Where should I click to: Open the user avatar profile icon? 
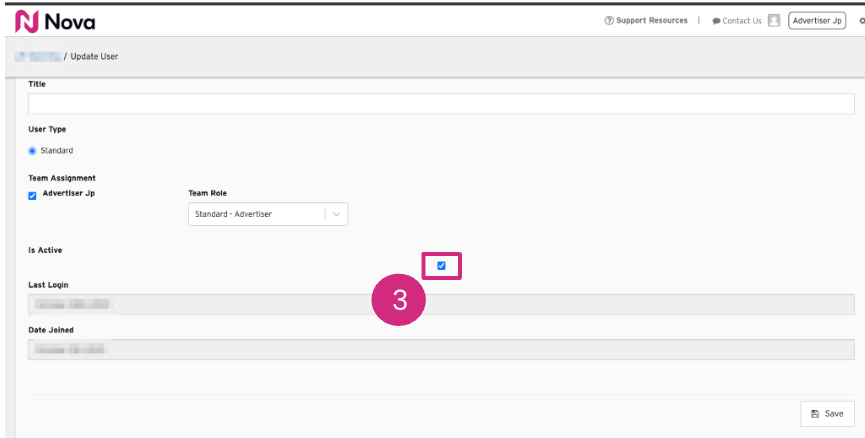coord(774,21)
